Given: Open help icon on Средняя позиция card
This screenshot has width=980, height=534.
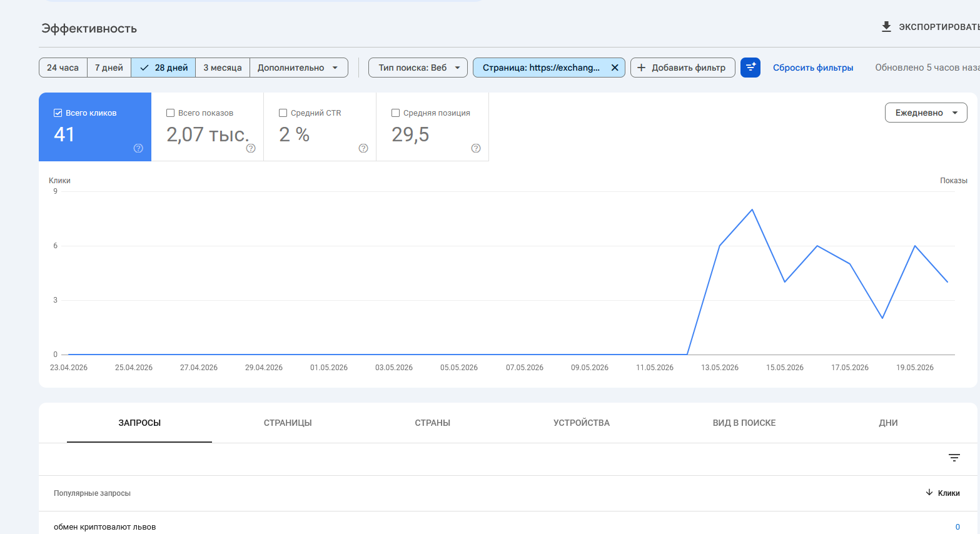Looking at the screenshot, I should [476, 148].
